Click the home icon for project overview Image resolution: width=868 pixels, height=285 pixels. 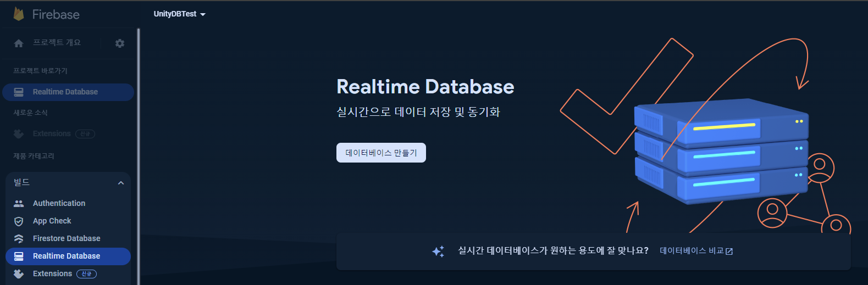coord(19,43)
